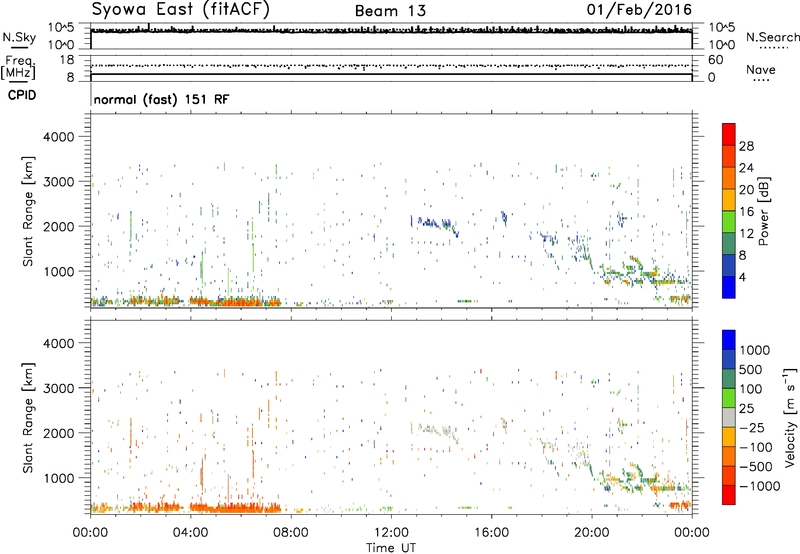The width and height of the screenshot is (800, 554).
Task: Click the '2000' tick on the Power panel
Action: pyautogui.click(x=58, y=226)
